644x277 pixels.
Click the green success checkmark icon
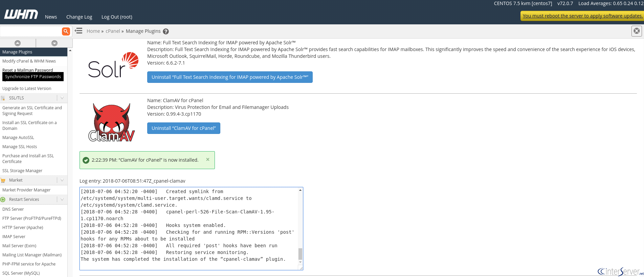click(86, 160)
